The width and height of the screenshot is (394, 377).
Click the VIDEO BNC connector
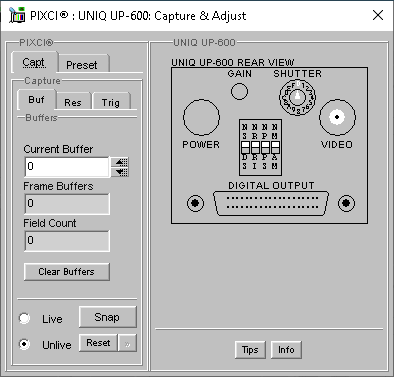pos(337,117)
